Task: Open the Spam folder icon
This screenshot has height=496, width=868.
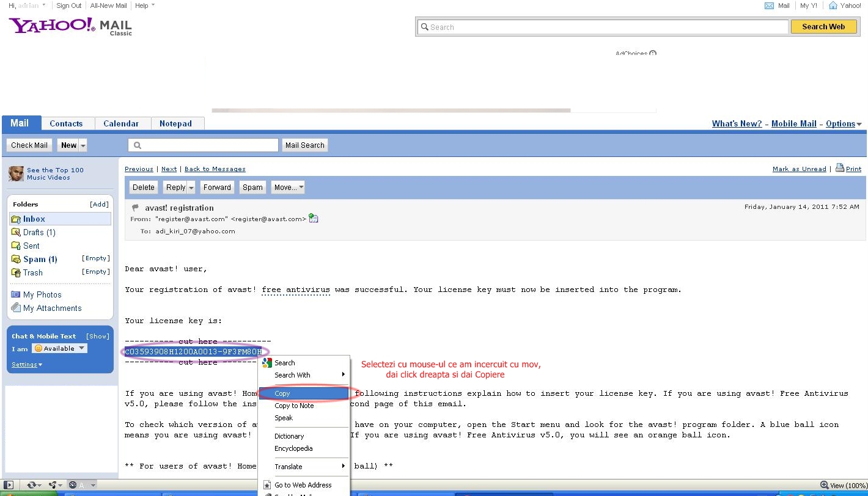Action: [x=16, y=259]
